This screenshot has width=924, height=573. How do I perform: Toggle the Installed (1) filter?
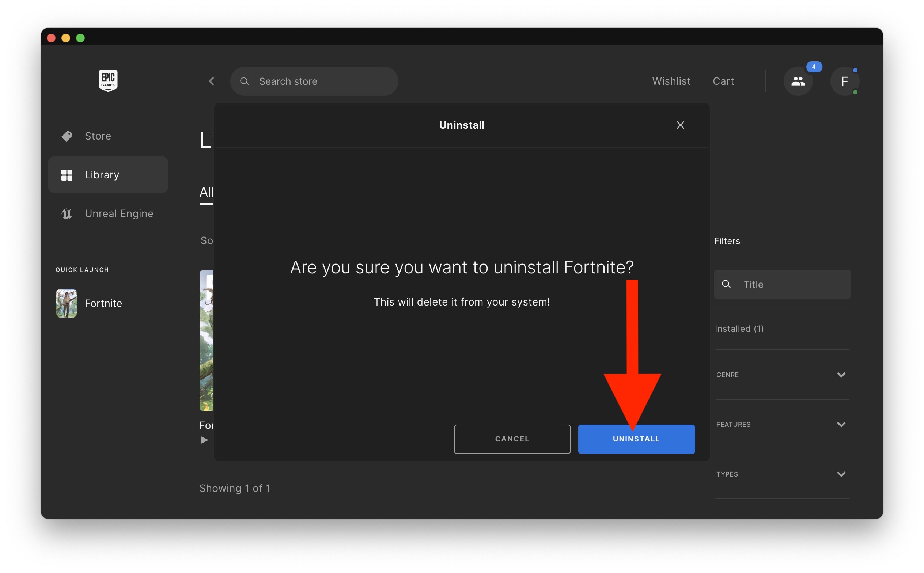click(739, 329)
